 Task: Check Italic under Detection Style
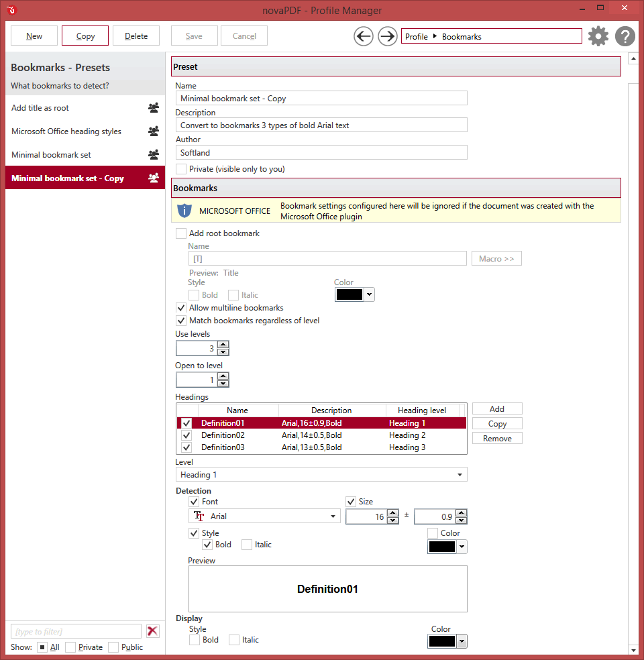pyautogui.click(x=247, y=545)
